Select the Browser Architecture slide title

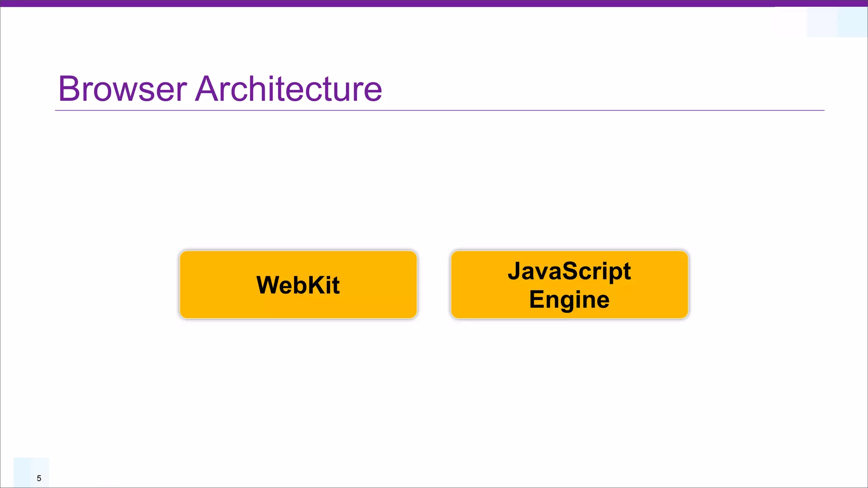point(220,89)
